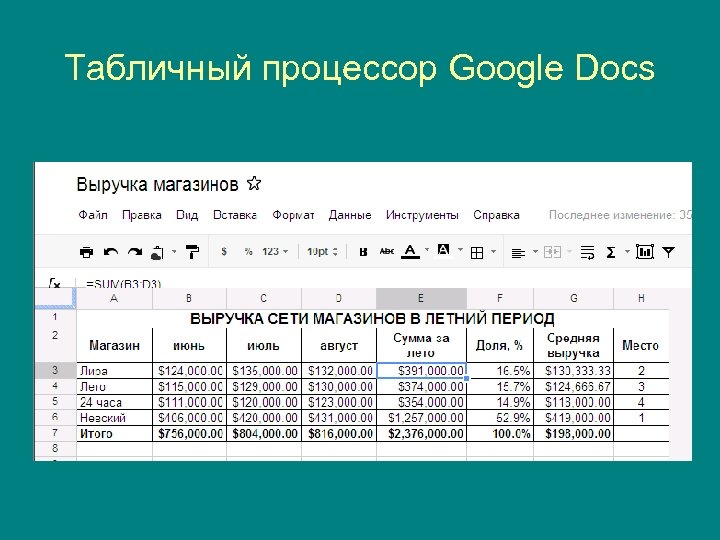The image size is (720, 540).
Task: Undo the last action
Action: click(x=111, y=252)
